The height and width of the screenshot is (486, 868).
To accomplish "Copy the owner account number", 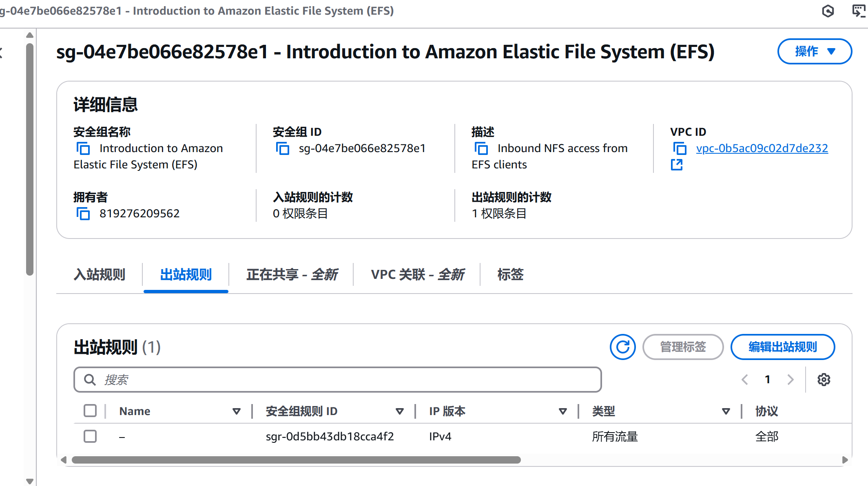I will tap(83, 214).
